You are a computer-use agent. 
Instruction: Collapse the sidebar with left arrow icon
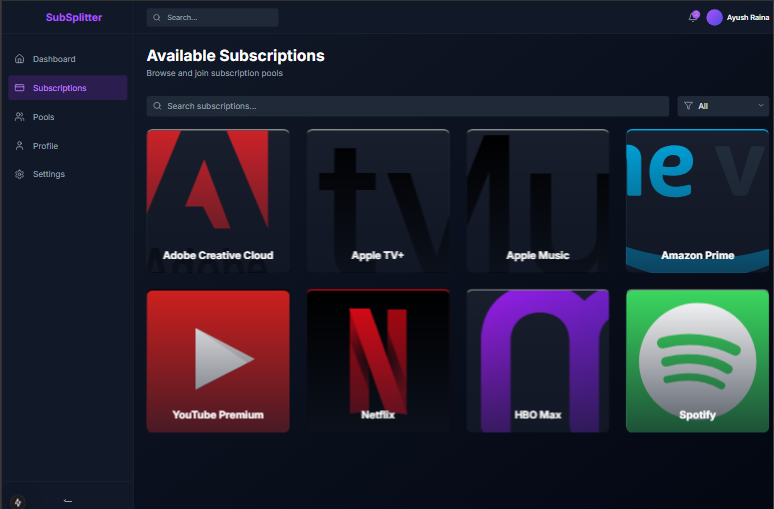tap(68, 501)
